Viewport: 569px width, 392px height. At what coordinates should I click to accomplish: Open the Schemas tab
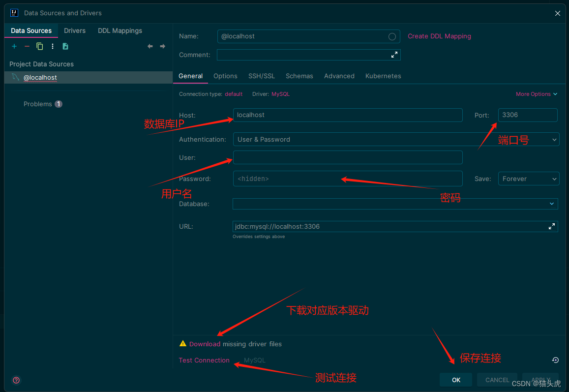click(299, 76)
